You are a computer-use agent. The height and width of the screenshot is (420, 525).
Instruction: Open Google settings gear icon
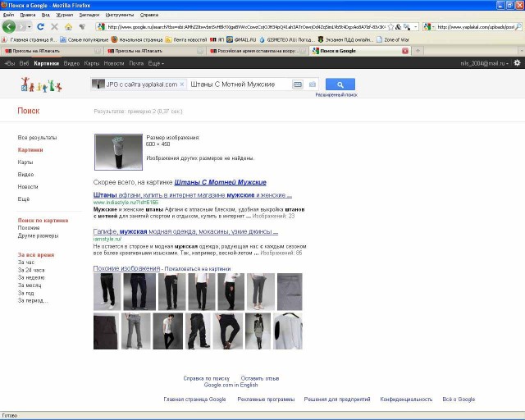tap(518, 63)
